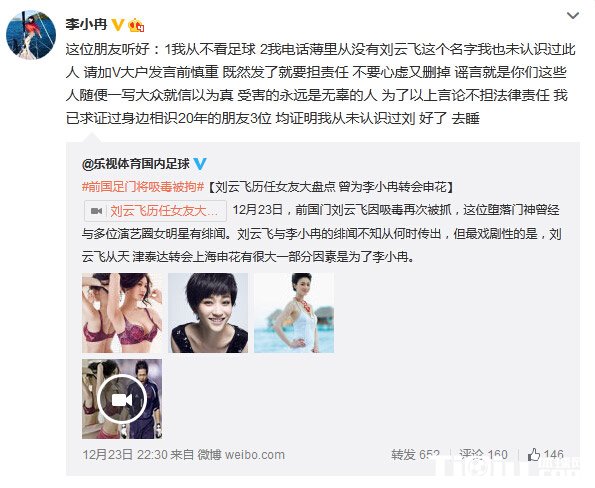This screenshot has width=595, height=488.
Task: View the short-haired woman portrait photo
Action: [208, 313]
